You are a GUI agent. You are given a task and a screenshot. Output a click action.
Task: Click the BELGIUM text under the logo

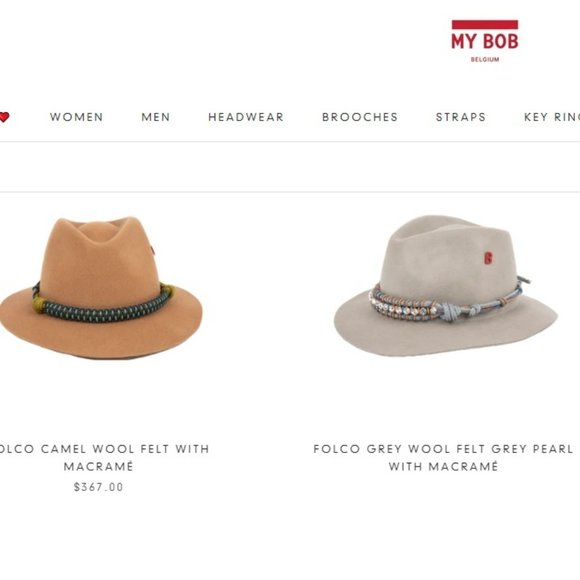click(485, 60)
